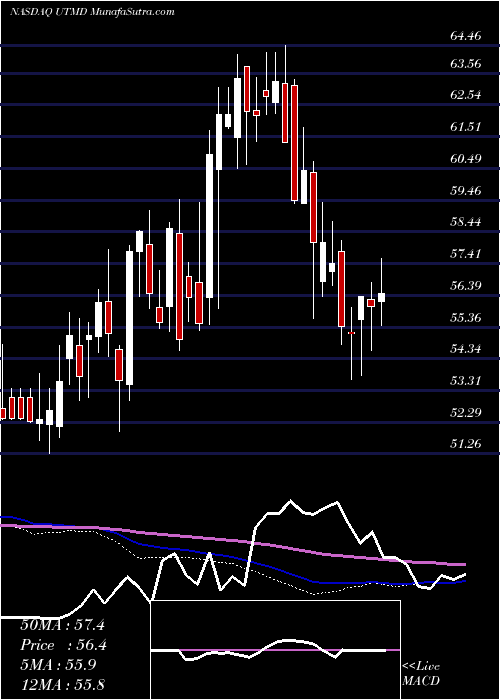
Task: Select the 59.46 price axis label
Action: pyautogui.click(x=466, y=191)
